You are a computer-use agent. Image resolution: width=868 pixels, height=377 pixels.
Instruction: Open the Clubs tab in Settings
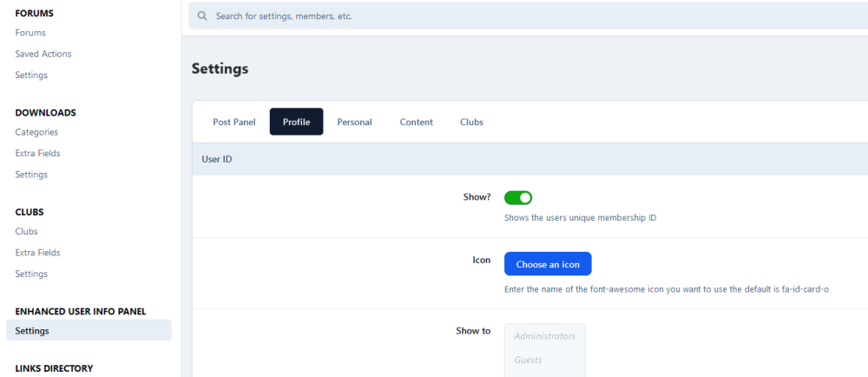click(x=471, y=122)
